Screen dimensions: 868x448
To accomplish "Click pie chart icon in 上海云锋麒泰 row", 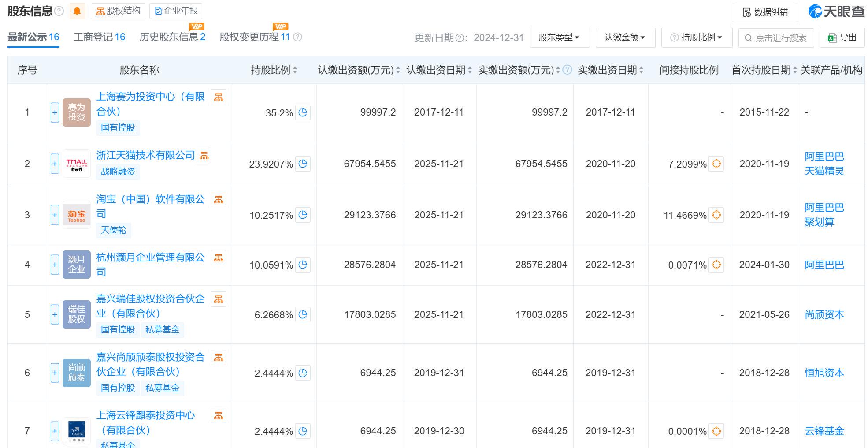I will tap(303, 431).
